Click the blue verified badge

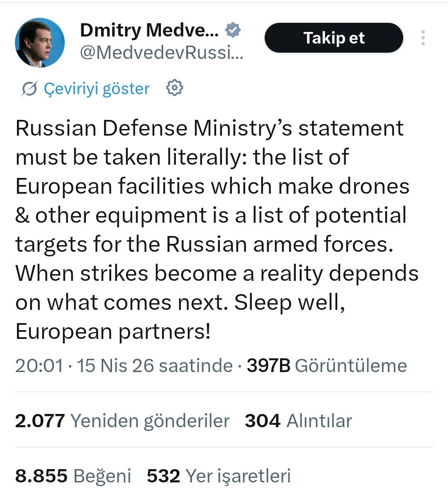point(233,30)
